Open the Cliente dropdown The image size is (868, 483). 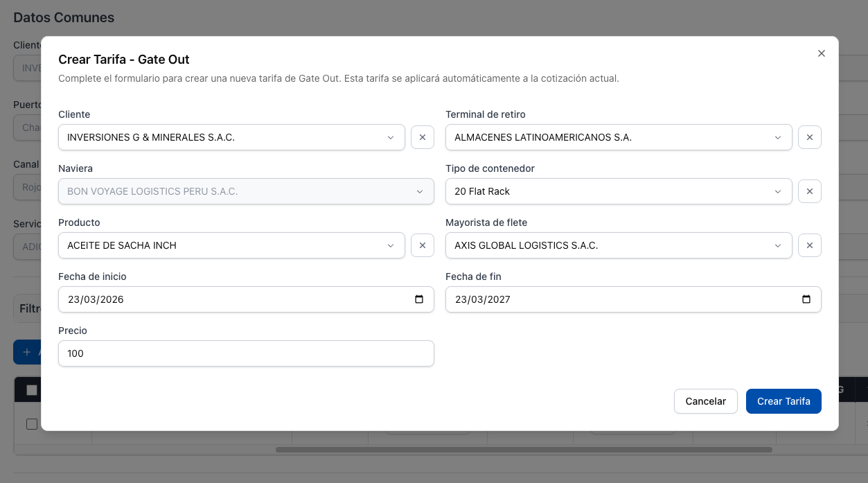point(231,137)
